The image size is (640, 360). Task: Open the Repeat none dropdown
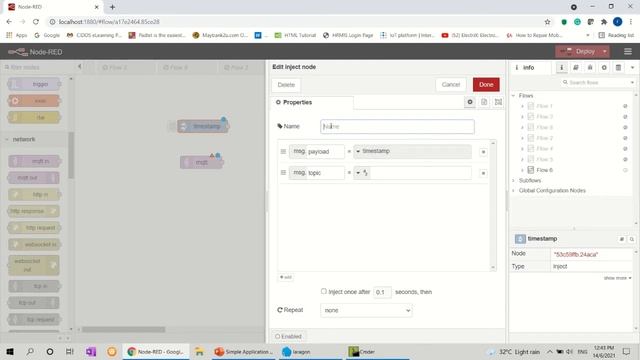tap(366, 311)
